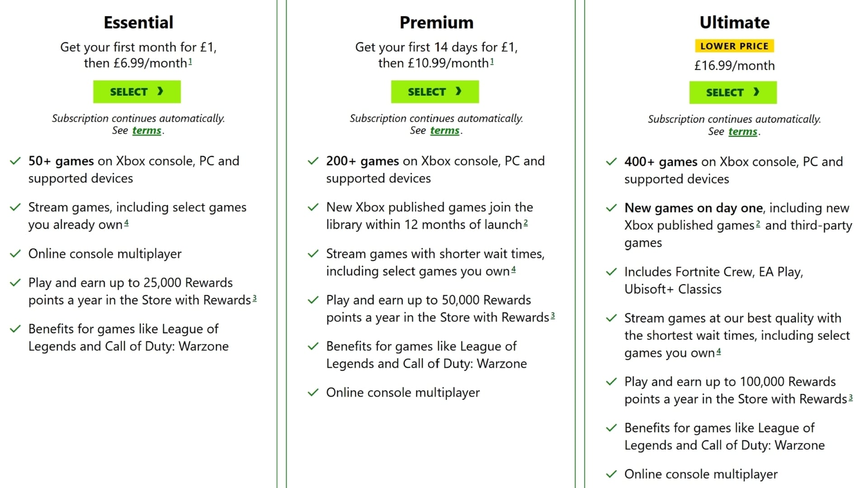
Task: Open the terms link under Essential
Action: tap(146, 131)
